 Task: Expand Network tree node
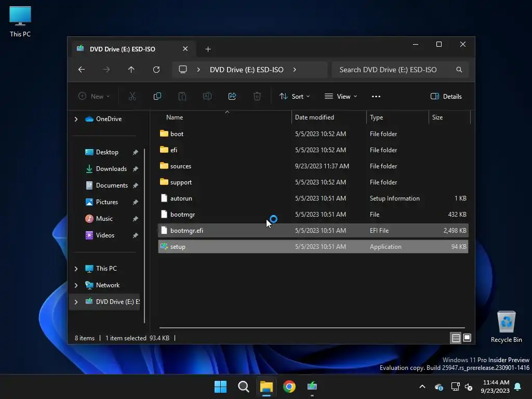pyautogui.click(x=76, y=285)
